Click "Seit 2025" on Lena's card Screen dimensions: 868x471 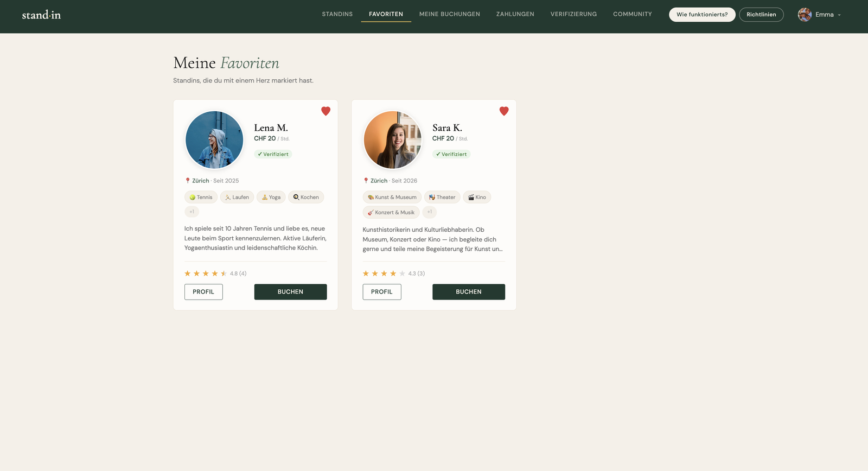[x=226, y=181]
